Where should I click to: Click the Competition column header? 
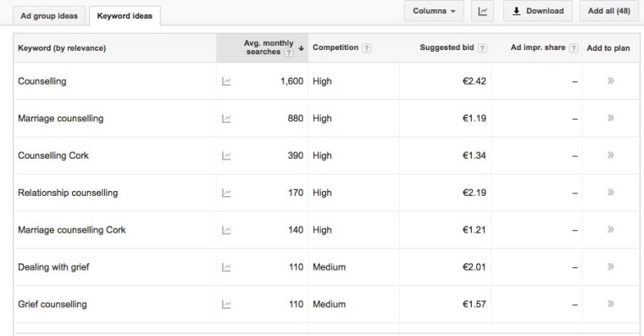tap(336, 48)
